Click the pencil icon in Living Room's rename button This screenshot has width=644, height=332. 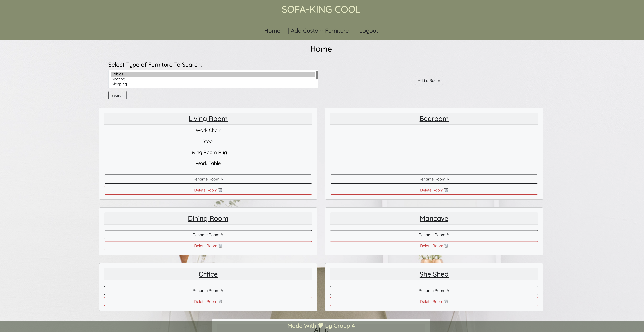[x=222, y=179]
